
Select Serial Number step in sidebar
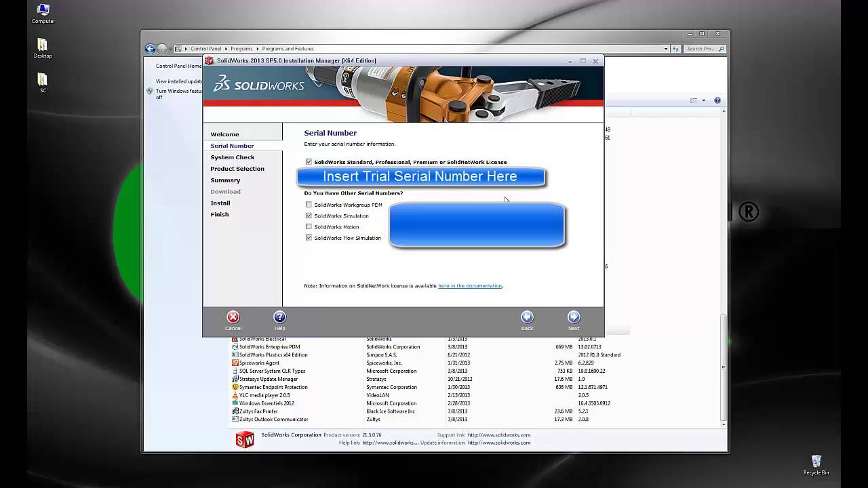232,146
